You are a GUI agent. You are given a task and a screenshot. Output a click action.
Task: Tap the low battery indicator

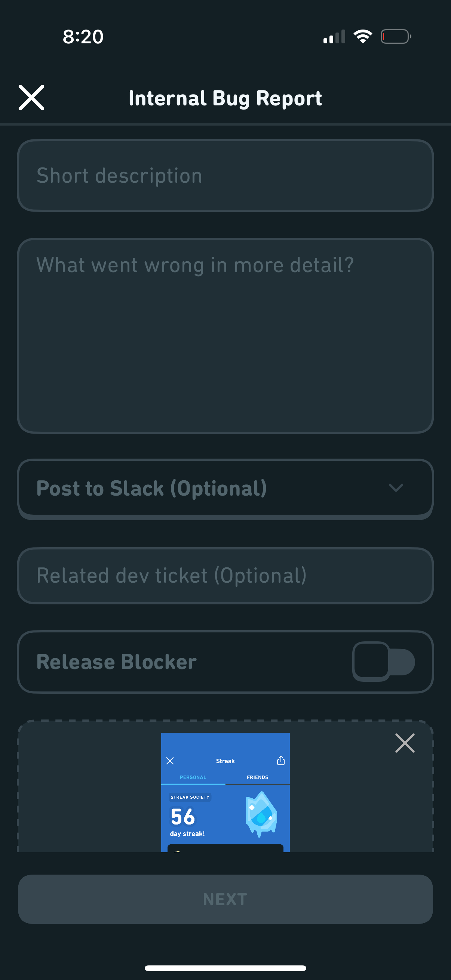[395, 37]
